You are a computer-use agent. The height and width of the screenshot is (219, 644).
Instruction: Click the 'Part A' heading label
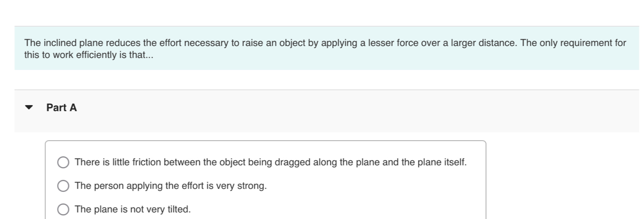click(x=62, y=108)
